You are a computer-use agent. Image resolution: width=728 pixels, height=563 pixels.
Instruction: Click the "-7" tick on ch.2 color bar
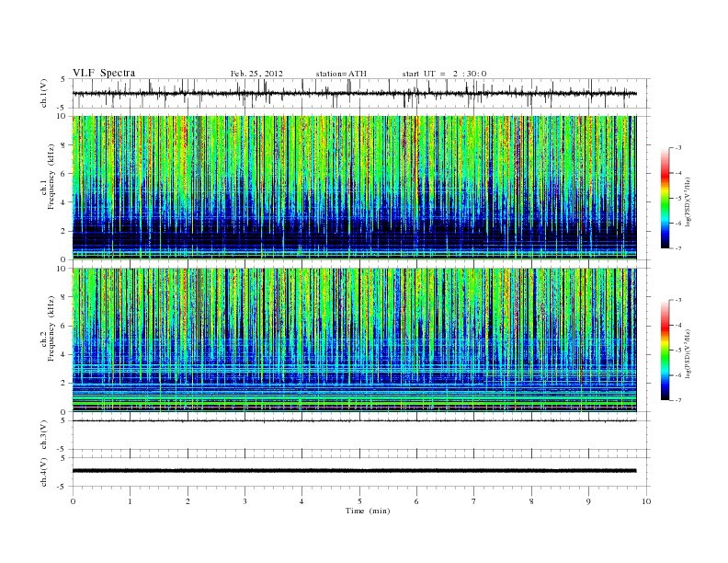[x=677, y=400]
